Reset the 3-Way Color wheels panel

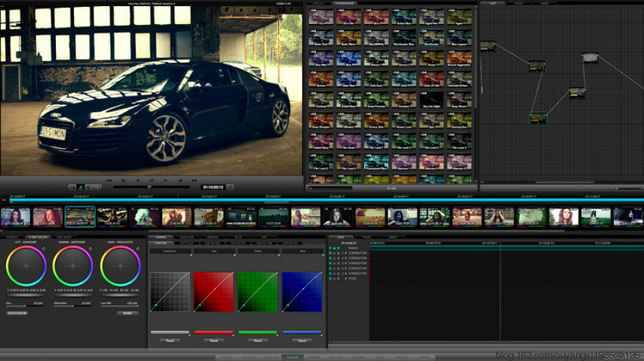click(128, 314)
